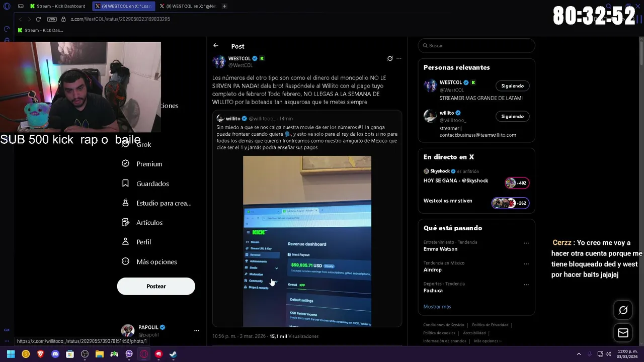Open the Opera sidebar three-dots setup
The image size is (644, 362).
tap(7, 341)
